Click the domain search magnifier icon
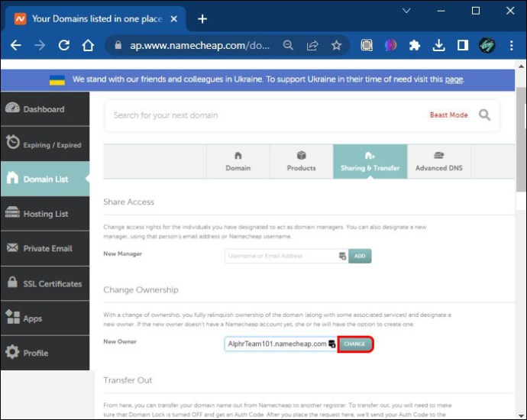Screen dimensions: 527x420 pyautogui.click(x=484, y=115)
